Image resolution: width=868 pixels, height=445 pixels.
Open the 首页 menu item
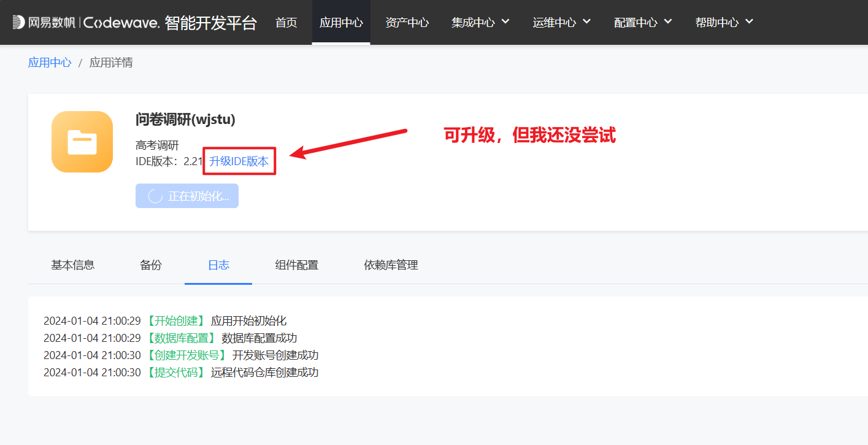click(x=286, y=23)
